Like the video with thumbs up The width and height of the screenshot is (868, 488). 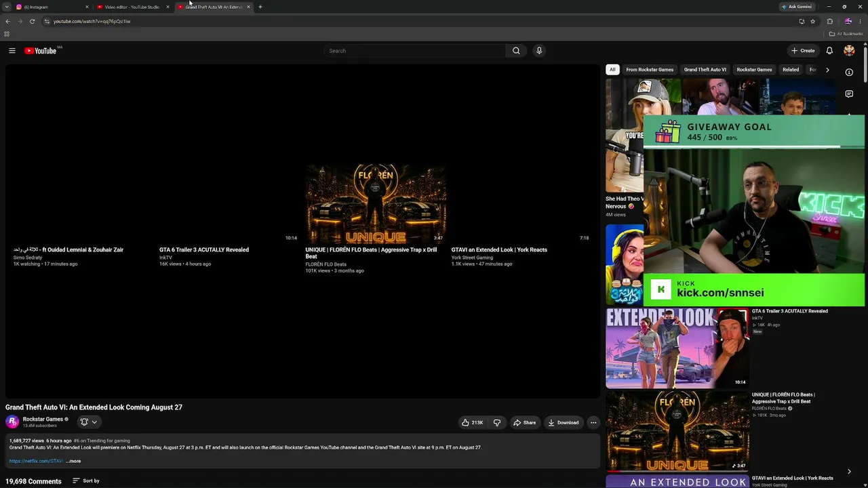(472, 422)
